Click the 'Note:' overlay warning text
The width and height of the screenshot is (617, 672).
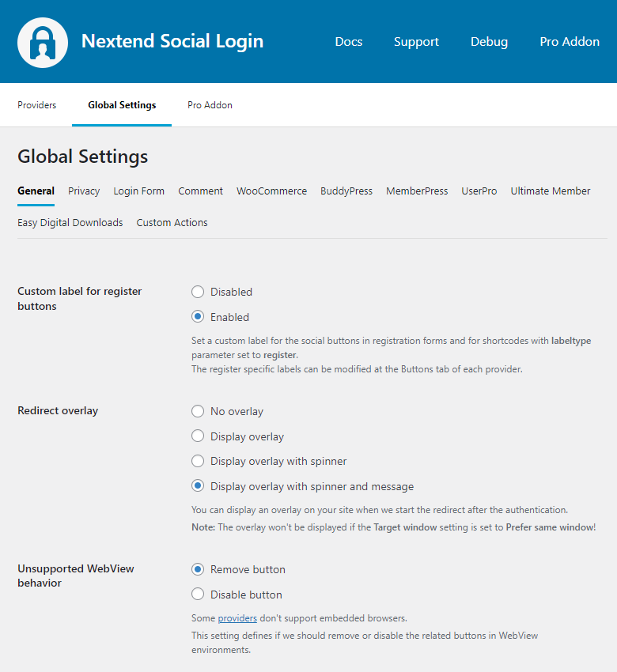click(394, 527)
